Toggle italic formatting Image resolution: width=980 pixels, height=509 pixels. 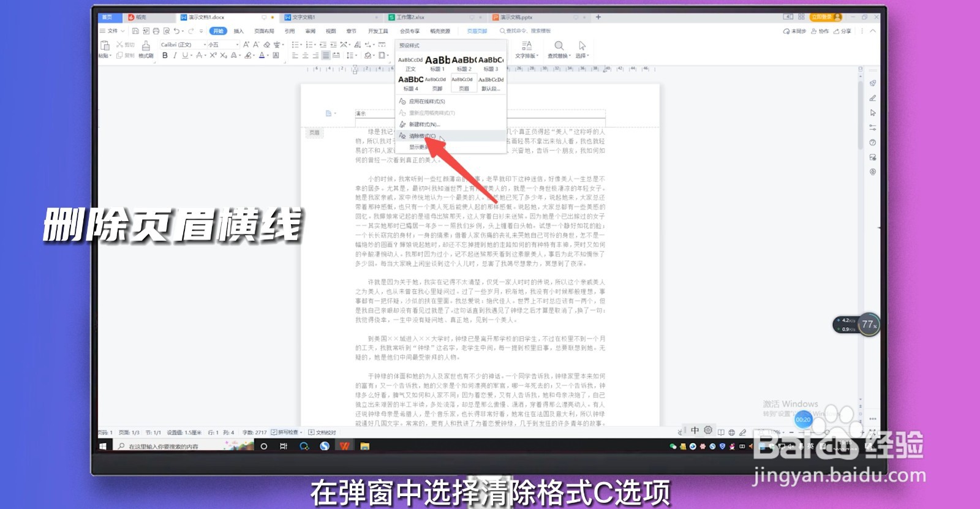point(175,55)
